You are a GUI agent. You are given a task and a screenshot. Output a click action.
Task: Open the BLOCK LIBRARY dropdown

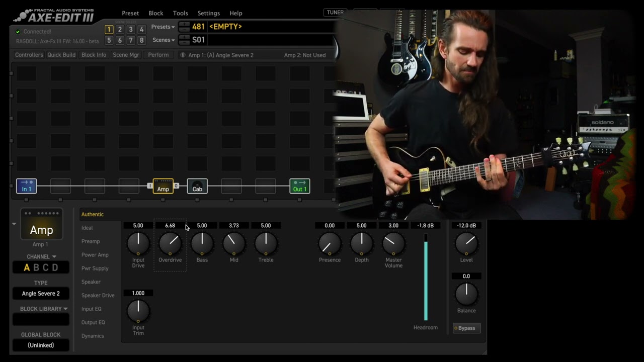pyautogui.click(x=43, y=309)
